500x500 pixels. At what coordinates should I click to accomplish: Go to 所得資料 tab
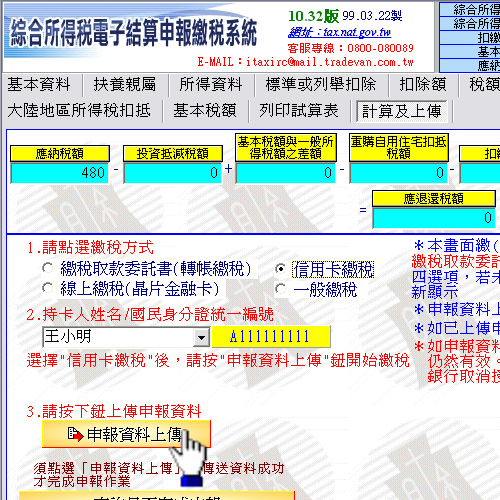211,84
